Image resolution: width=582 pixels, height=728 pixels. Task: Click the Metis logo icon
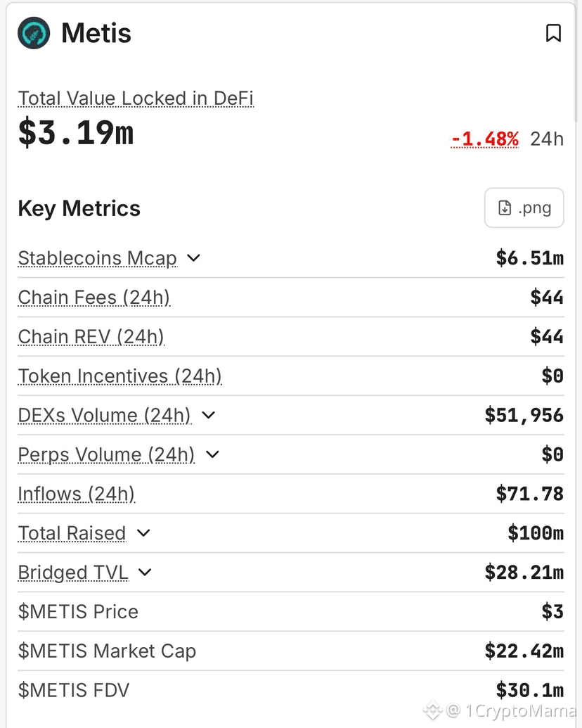(x=34, y=33)
